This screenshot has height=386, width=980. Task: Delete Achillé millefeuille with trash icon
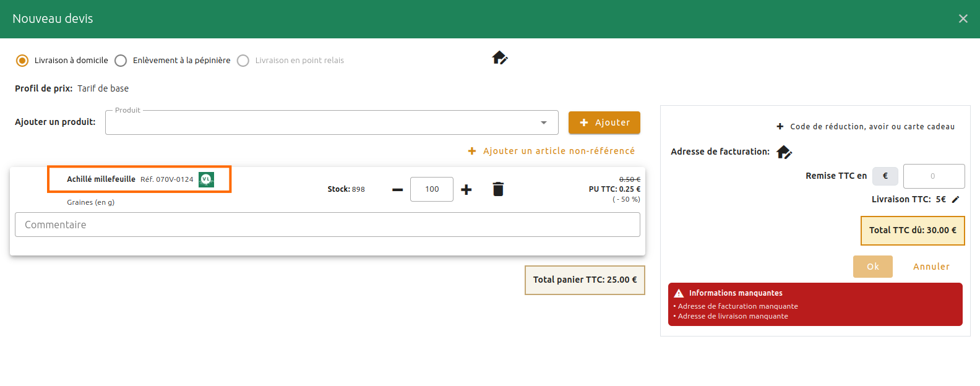pyautogui.click(x=498, y=189)
